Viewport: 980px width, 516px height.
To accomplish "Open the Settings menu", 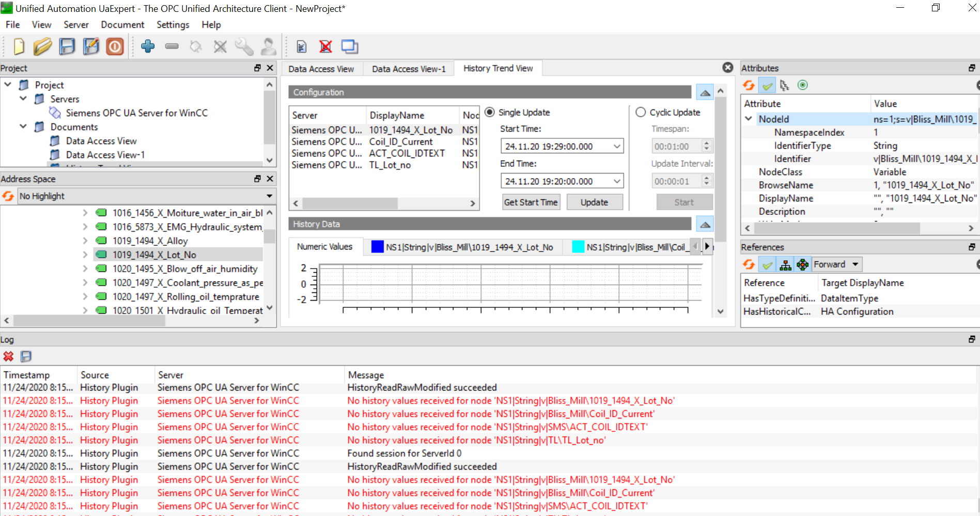I will click(x=173, y=25).
